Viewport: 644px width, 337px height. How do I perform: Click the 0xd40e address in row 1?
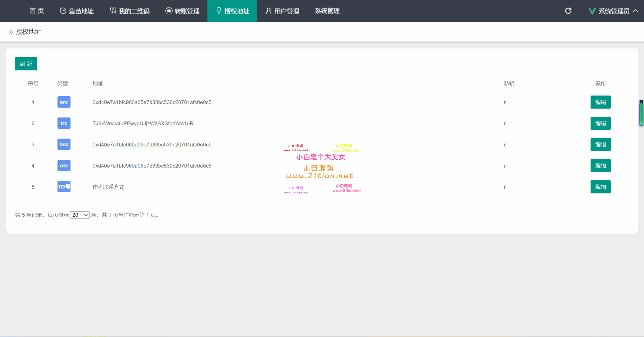(x=152, y=102)
